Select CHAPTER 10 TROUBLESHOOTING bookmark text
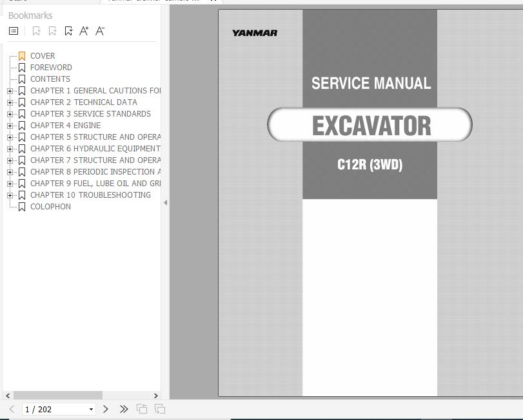 (x=90, y=195)
